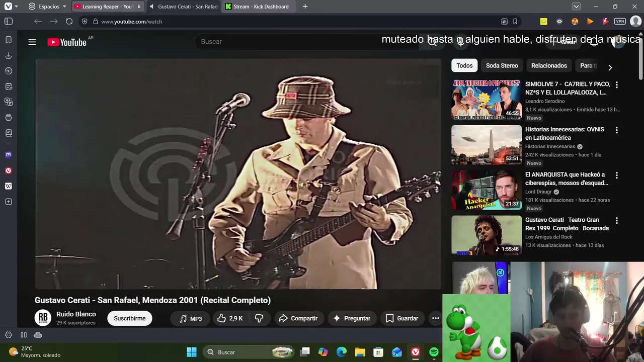
Task: Open the Mastodon web panel
Action: click(x=9, y=155)
